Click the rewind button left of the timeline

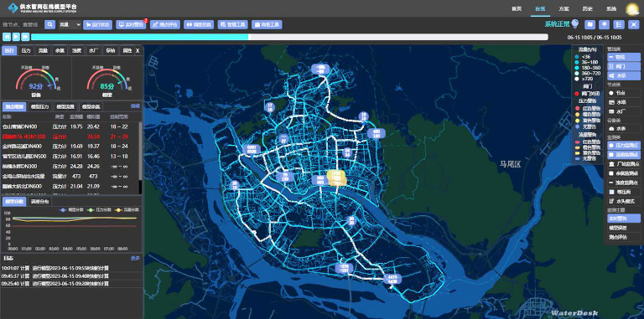(7, 37)
